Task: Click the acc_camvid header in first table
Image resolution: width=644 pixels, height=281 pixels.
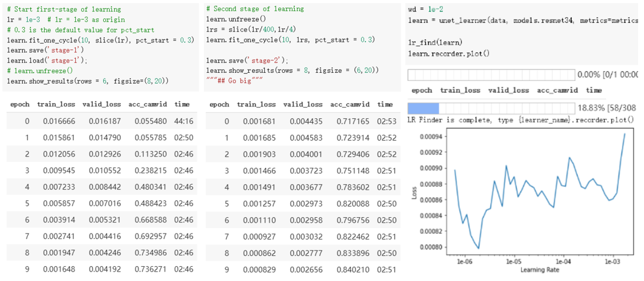Action: tap(148, 104)
